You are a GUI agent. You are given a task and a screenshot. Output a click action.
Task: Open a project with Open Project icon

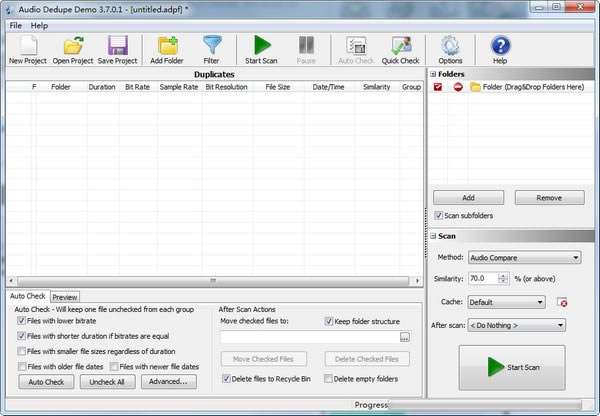tap(73, 45)
